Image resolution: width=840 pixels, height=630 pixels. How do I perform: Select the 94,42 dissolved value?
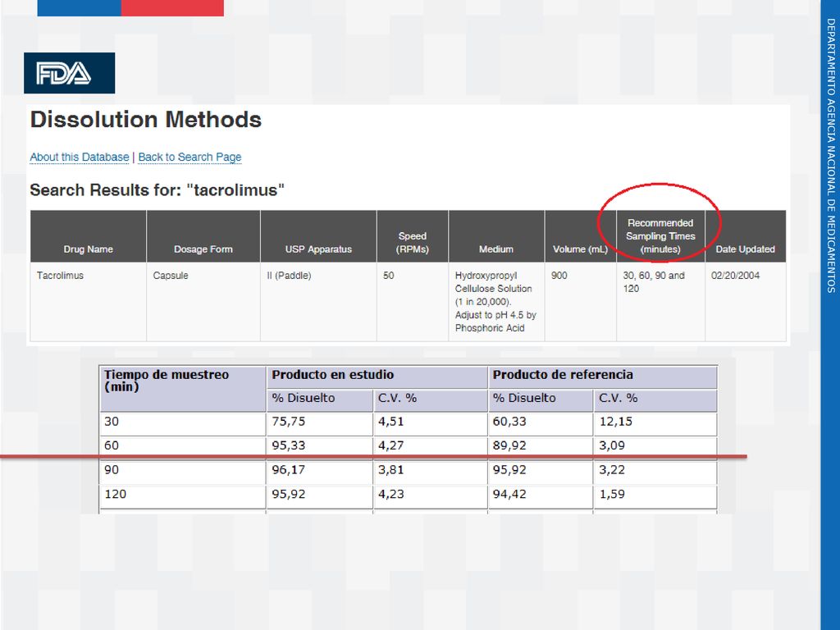pyautogui.click(x=541, y=496)
